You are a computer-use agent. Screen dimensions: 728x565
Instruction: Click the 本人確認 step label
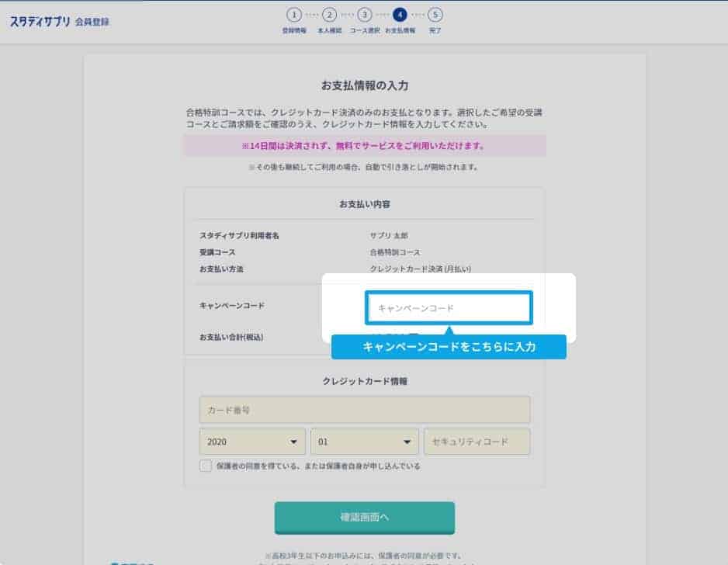[329, 31]
